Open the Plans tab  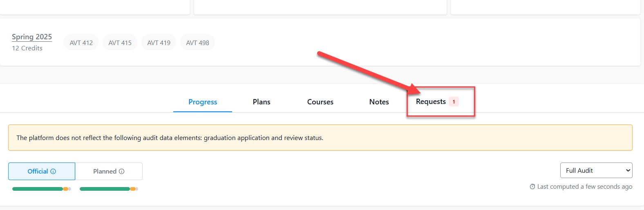(x=262, y=102)
